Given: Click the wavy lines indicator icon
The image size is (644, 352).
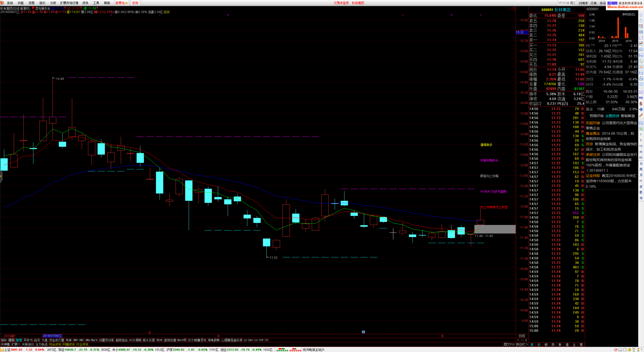Looking at the screenshot, I should (x=641, y=92).
